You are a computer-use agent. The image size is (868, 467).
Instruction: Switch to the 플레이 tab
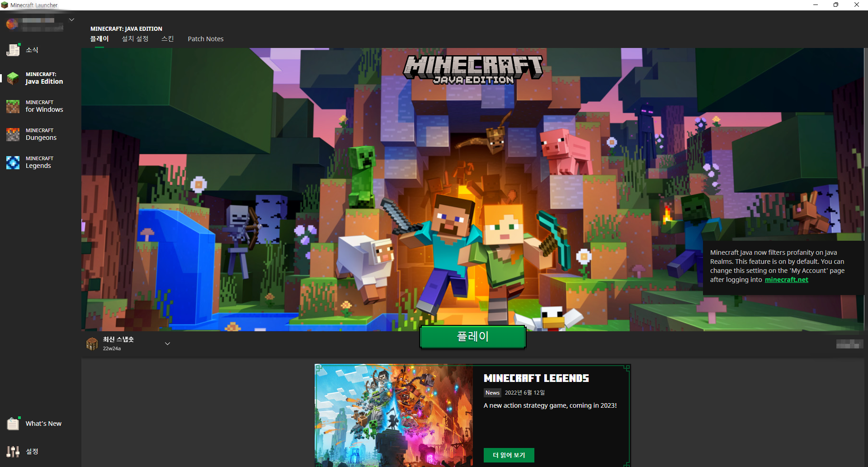(99, 39)
